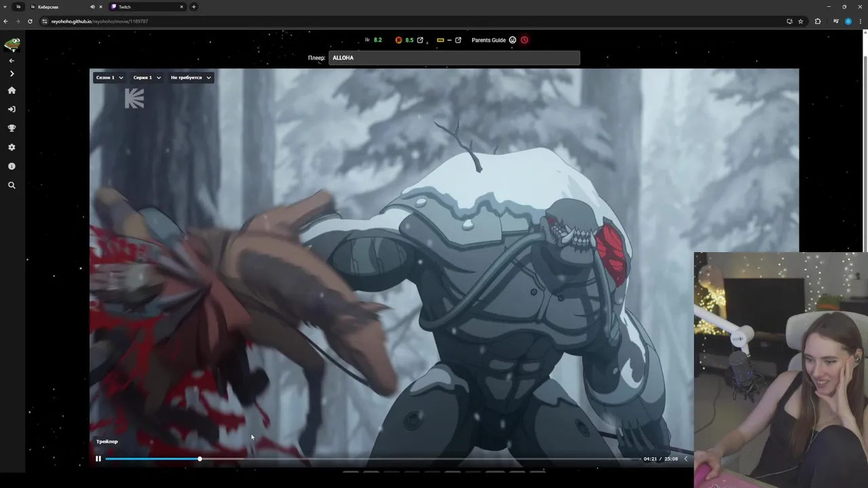Open the home page from sidebar
The image size is (868, 488).
pos(12,90)
